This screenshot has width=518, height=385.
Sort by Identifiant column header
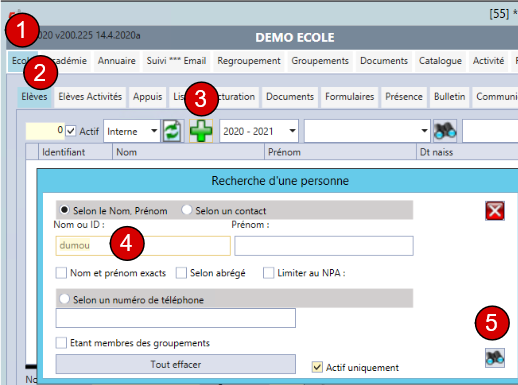coord(75,152)
